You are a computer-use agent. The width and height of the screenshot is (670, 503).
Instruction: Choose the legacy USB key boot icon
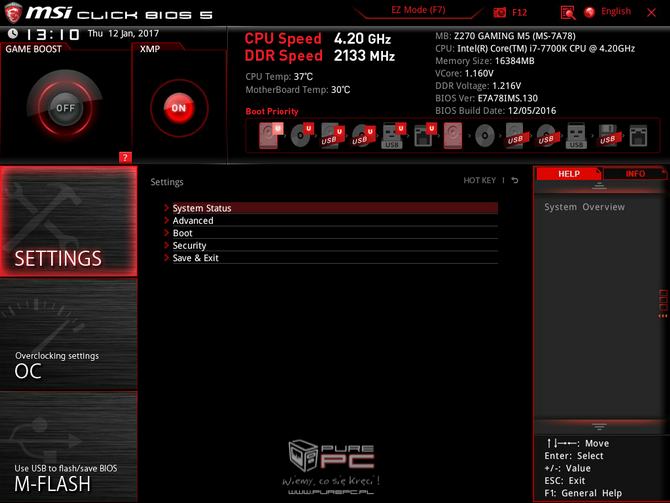click(576, 135)
